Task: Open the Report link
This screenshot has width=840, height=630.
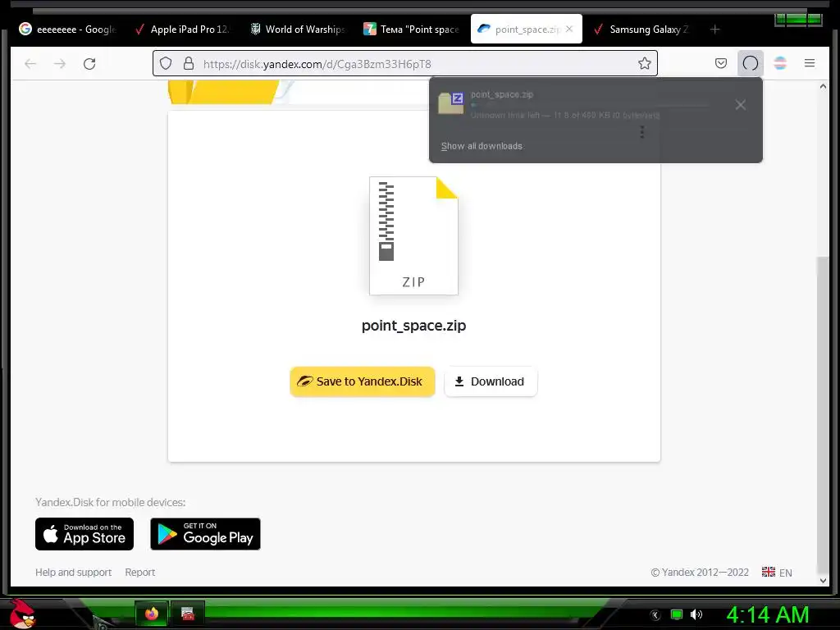Action: tap(139, 572)
